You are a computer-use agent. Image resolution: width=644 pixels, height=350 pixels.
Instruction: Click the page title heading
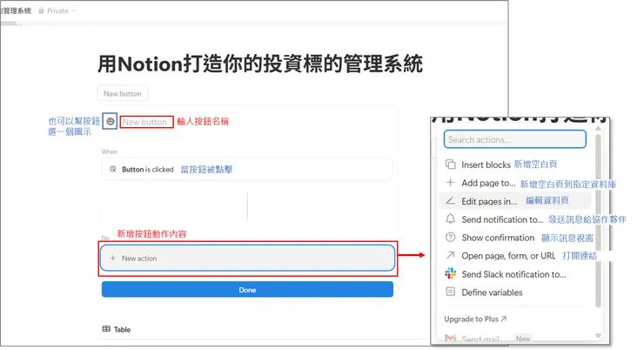260,64
